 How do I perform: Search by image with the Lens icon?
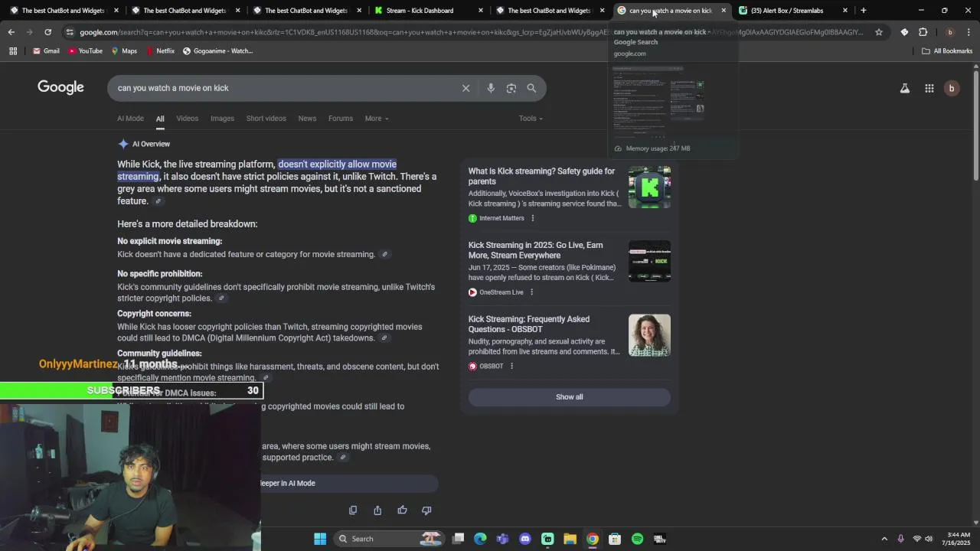point(511,88)
